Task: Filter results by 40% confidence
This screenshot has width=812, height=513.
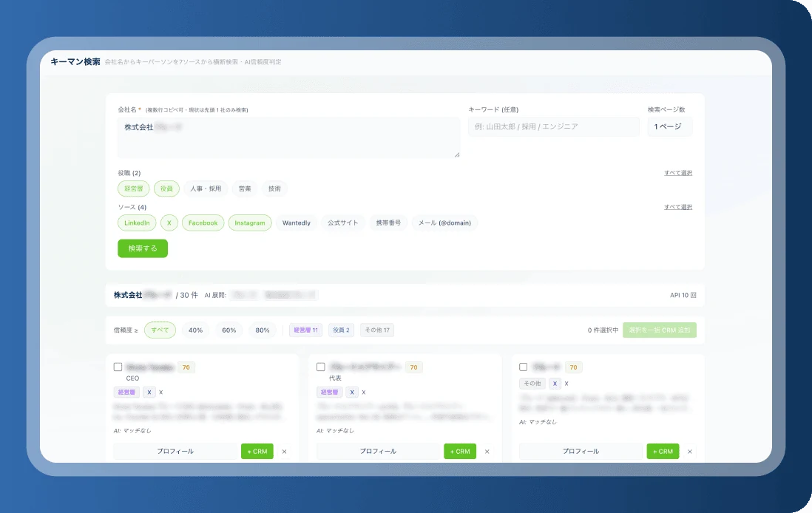Action: click(196, 330)
